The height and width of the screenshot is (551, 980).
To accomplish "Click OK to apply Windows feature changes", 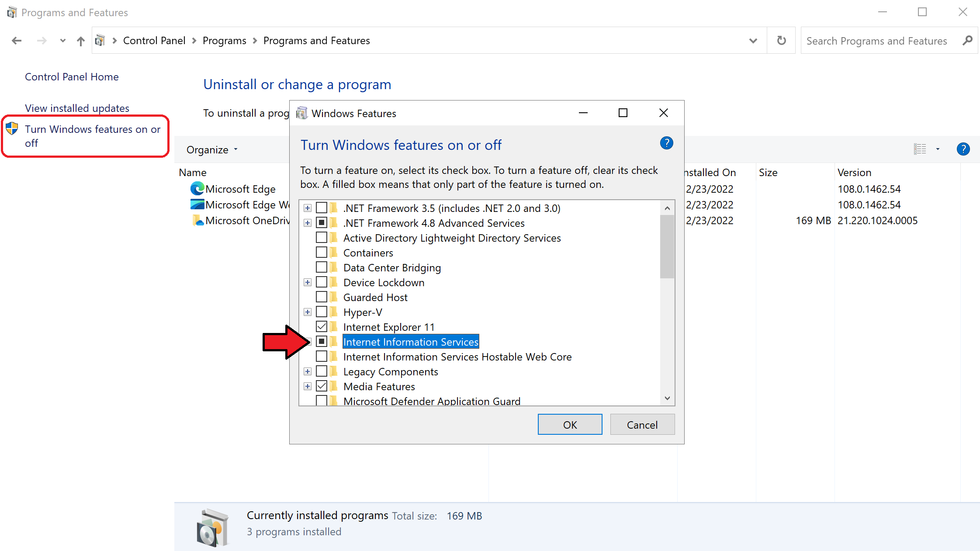I will 570,425.
